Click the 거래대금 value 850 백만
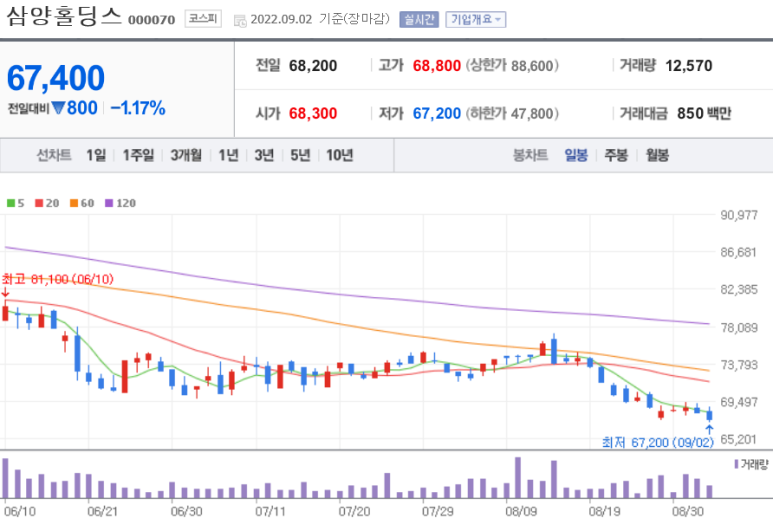The height and width of the screenshot is (518, 773). coord(704,113)
